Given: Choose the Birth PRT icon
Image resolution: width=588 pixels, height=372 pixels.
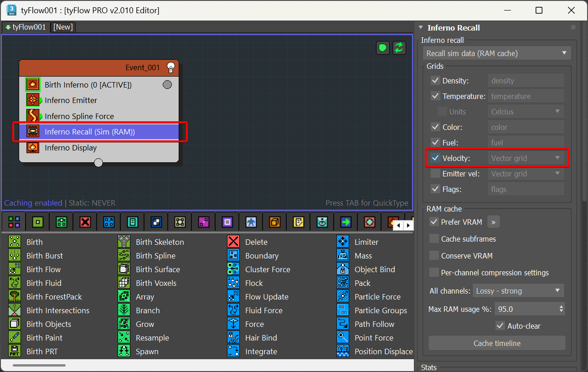Looking at the screenshot, I should (15, 351).
